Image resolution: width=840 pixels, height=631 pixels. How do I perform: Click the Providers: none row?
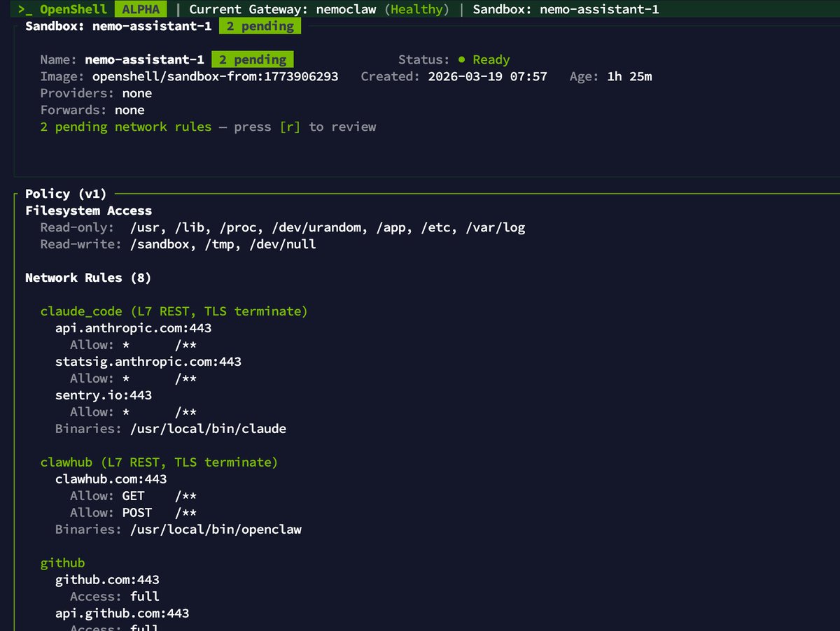click(96, 93)
